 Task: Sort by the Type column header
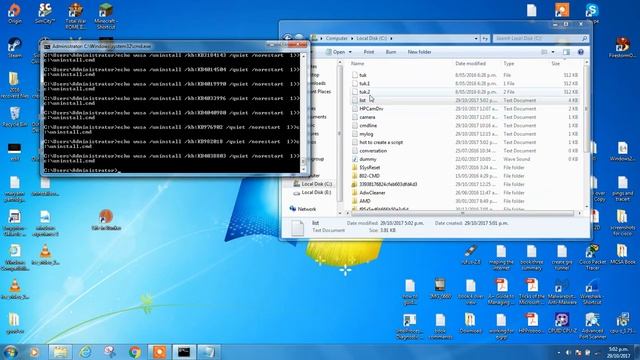[x=509, y=64]
